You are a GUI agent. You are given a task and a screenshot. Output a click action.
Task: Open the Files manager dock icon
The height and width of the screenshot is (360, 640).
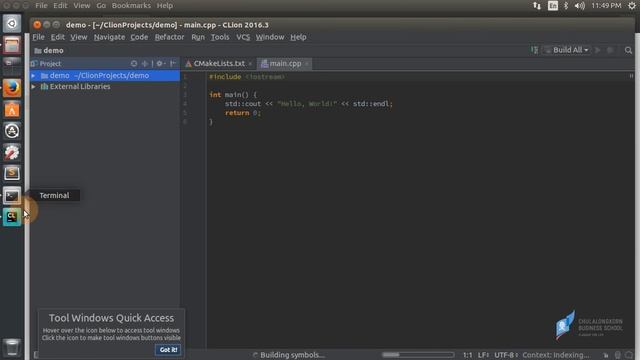12,45
